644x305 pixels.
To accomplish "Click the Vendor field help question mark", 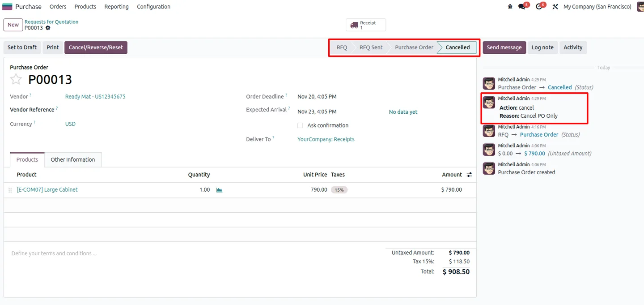I will [30, 95].
